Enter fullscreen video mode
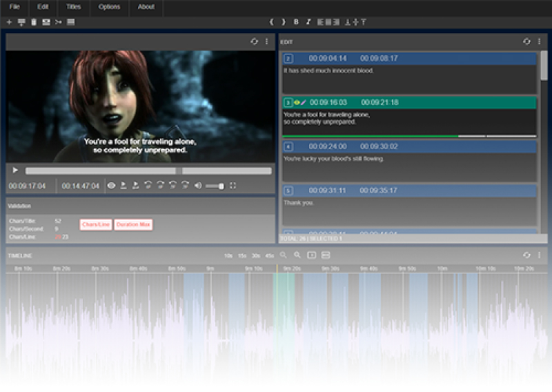 point(233,186)
